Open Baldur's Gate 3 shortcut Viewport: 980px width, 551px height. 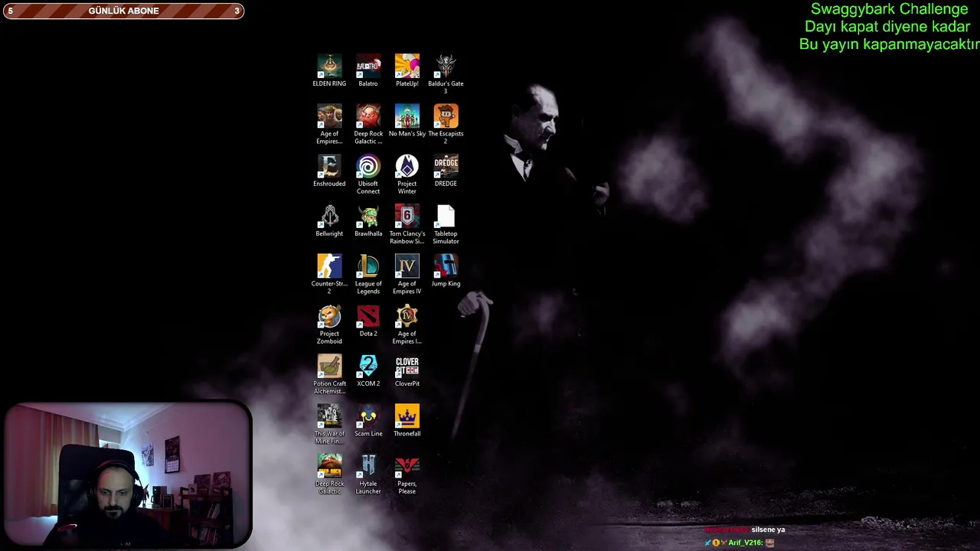click(446, 67)
